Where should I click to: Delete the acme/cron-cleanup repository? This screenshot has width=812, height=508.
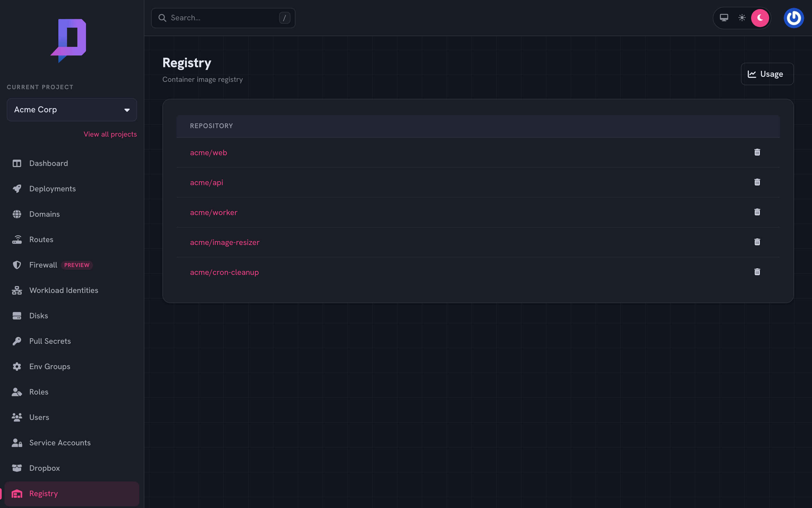tap(757, 272)
